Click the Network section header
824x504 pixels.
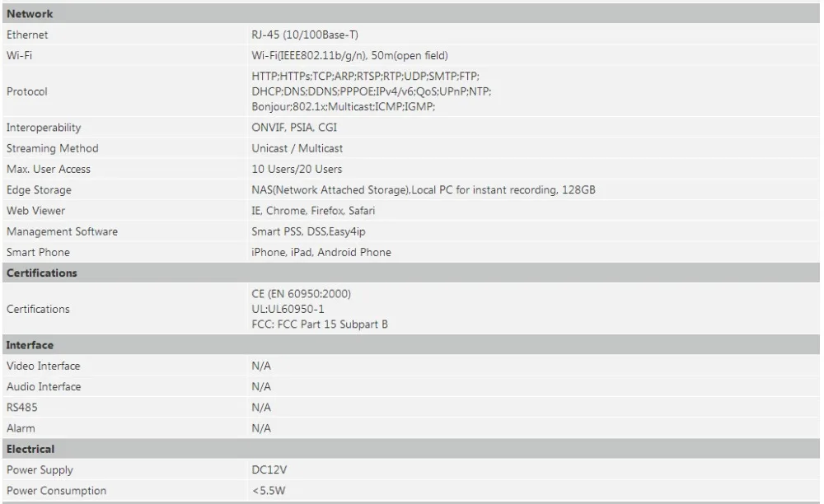(411, 14)
